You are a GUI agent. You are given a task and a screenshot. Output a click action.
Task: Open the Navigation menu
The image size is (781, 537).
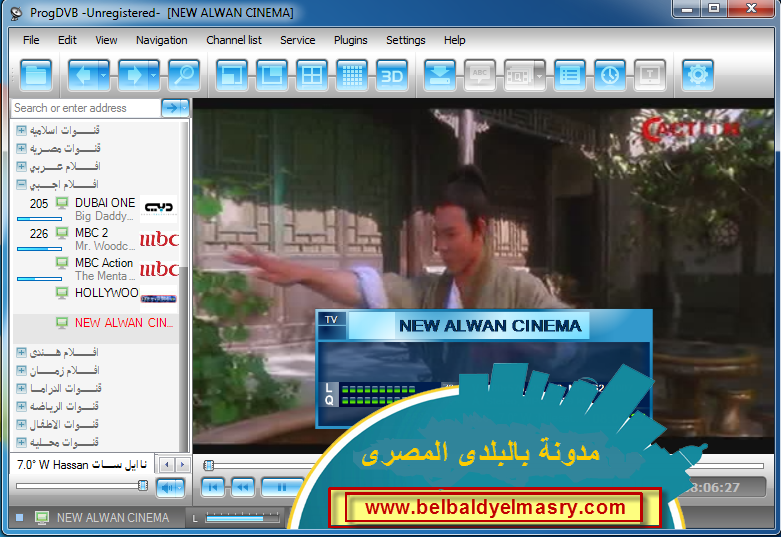click(x=161, y=40)
